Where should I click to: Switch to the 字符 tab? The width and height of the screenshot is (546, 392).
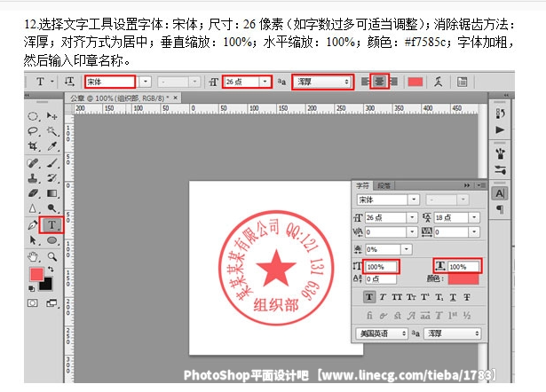pos(362,185)
